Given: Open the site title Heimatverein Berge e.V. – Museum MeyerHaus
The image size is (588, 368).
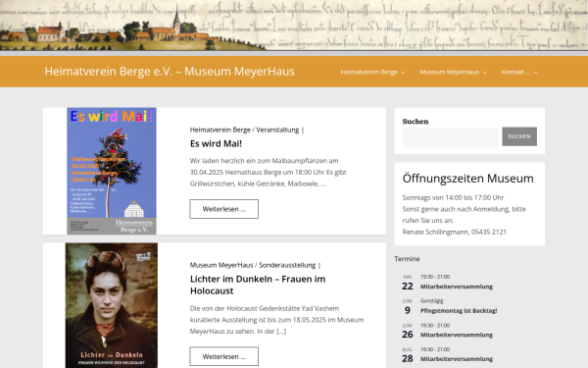Looking at the screenshot, I should (x=170, y=72).
